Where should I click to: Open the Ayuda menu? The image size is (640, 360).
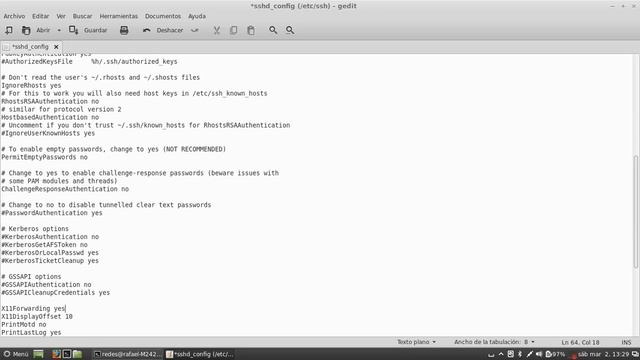pos(197,16)
